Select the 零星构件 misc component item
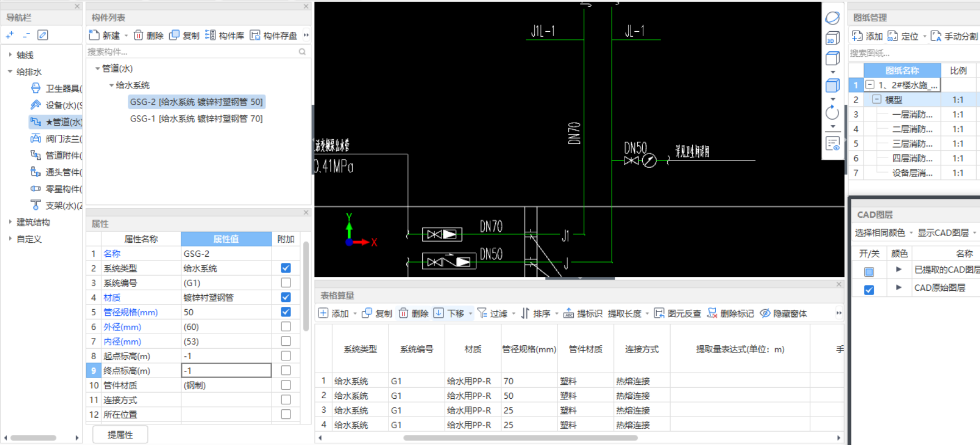The height and width of the screenshot is (445, 980). (x=57, y=189)
